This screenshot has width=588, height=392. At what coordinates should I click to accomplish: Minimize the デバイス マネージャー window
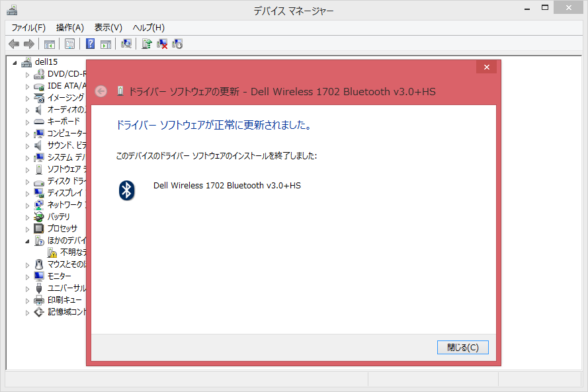coord(527,8)
